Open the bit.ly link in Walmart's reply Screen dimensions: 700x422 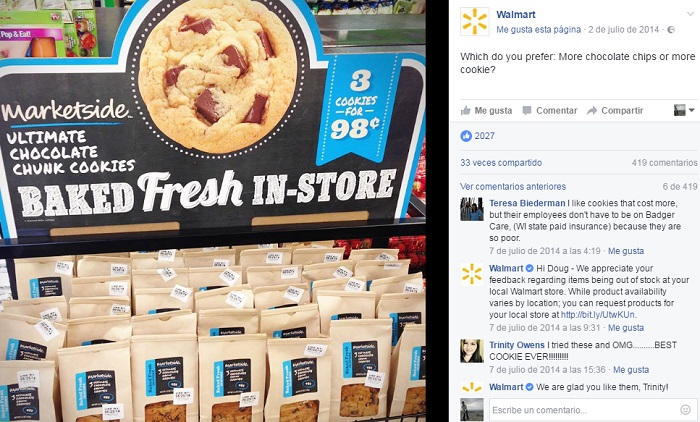(598, 315)
